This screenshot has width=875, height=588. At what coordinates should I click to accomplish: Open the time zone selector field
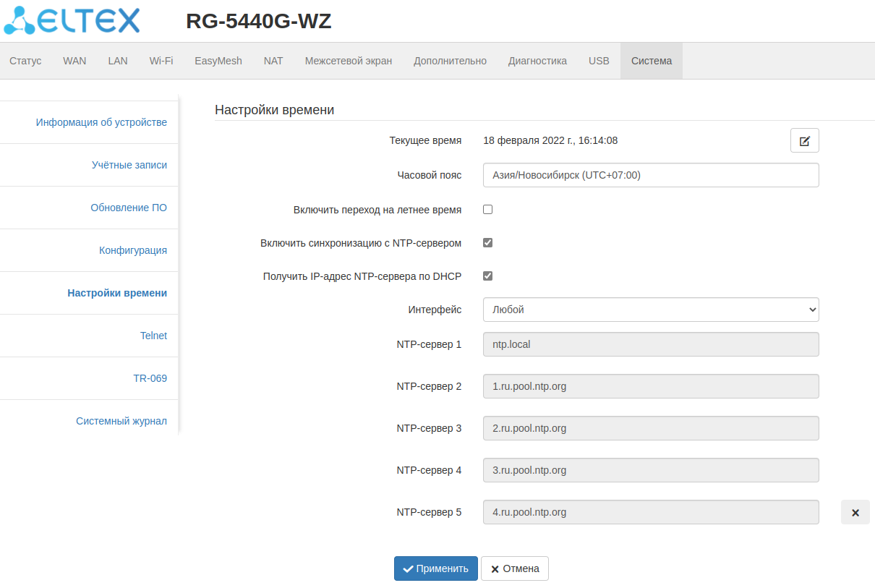pyautogui.click(x=650, y=175)
